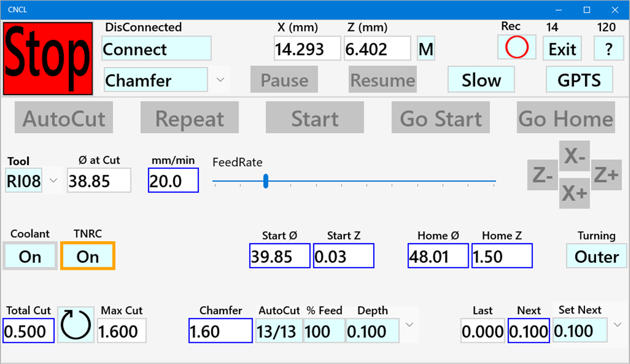The image size is (630, 364).
Task: Jog the tool with the Z+ button
Action: (x=606, y=175)
